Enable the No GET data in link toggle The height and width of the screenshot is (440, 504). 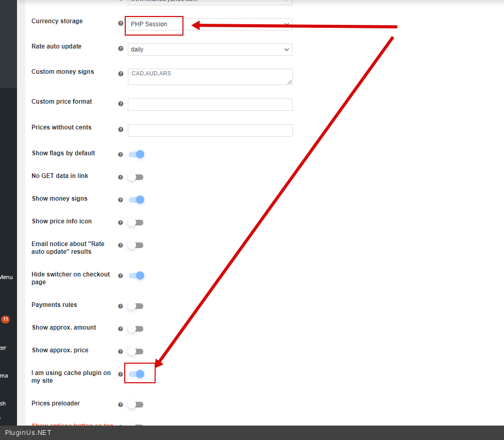pyautogui.click(x=136, y=177)
